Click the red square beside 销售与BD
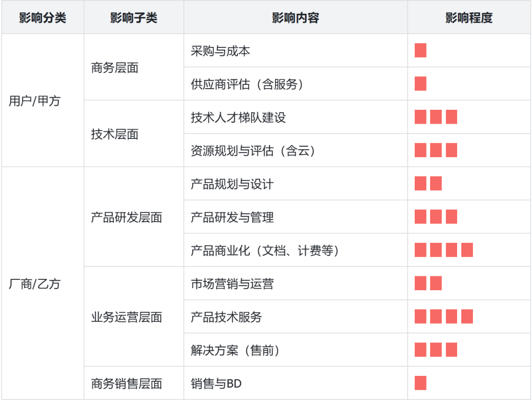 pos(420,383)
